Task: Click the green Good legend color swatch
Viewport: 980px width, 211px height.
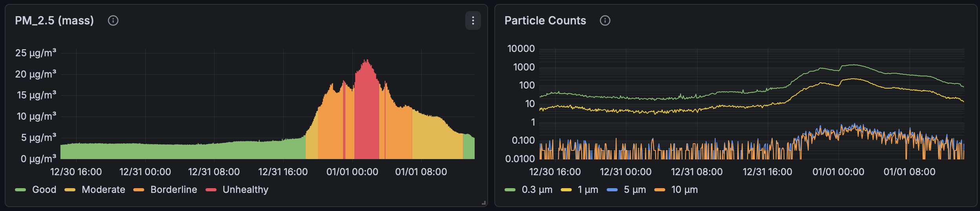Action: [20, 190]
